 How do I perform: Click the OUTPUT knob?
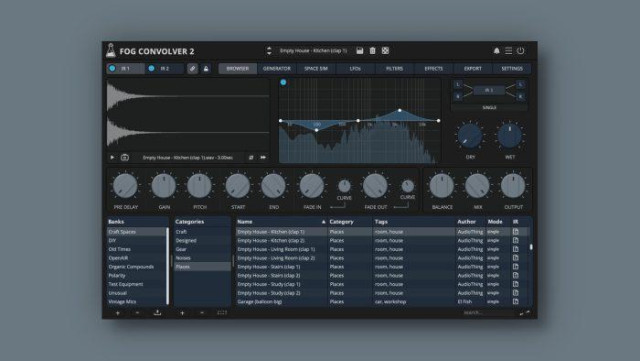(513, 186)
